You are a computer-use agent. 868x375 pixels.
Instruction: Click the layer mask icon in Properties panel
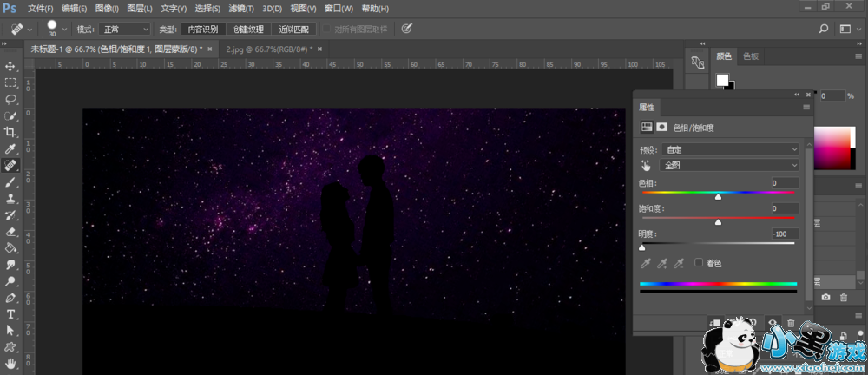tap(661, 127)
